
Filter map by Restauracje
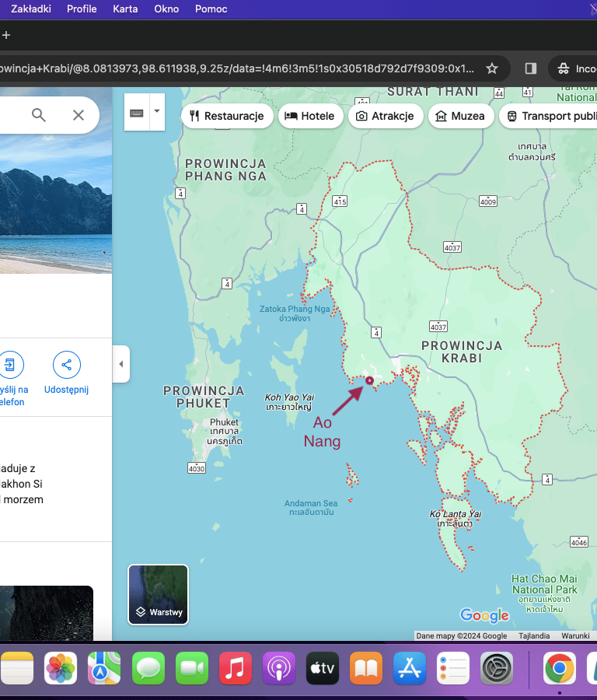pyautogui.click(x=227, y=116)
